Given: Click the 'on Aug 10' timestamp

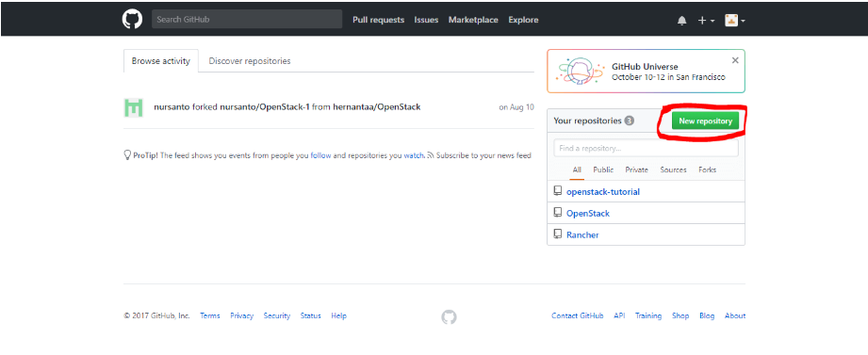Looking at the screenshot, I should point(516,107).
